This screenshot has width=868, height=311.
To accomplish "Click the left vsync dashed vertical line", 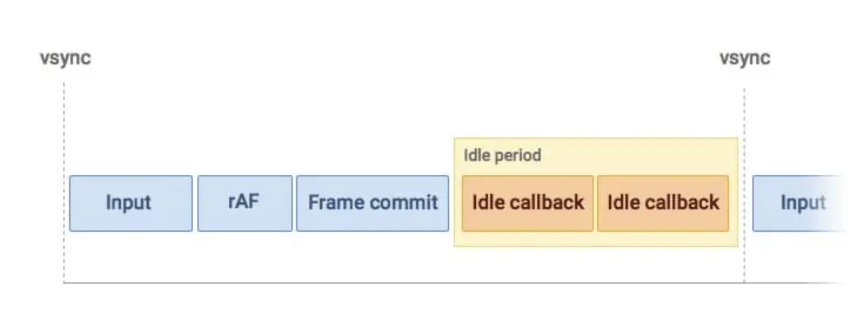I will point(64,181).
